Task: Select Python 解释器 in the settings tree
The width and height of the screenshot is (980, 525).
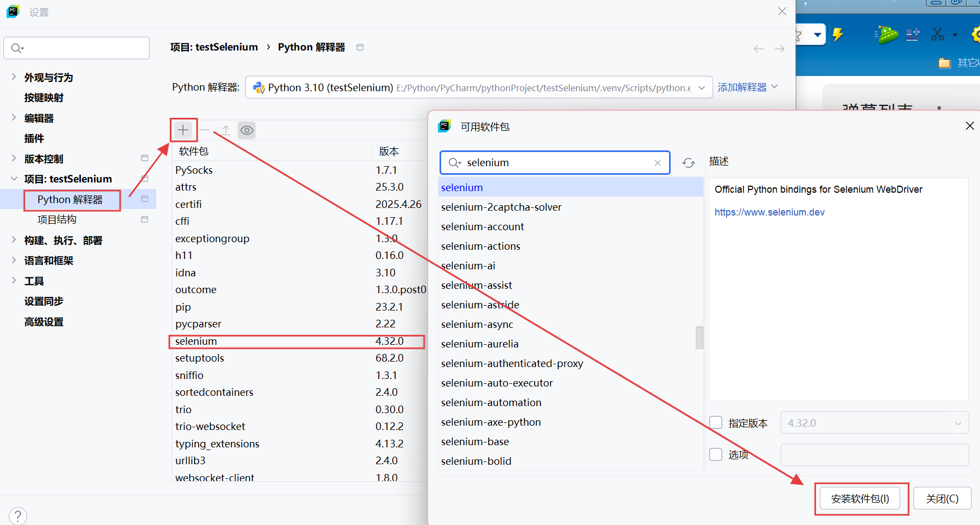Action: [x=70, y=199]
